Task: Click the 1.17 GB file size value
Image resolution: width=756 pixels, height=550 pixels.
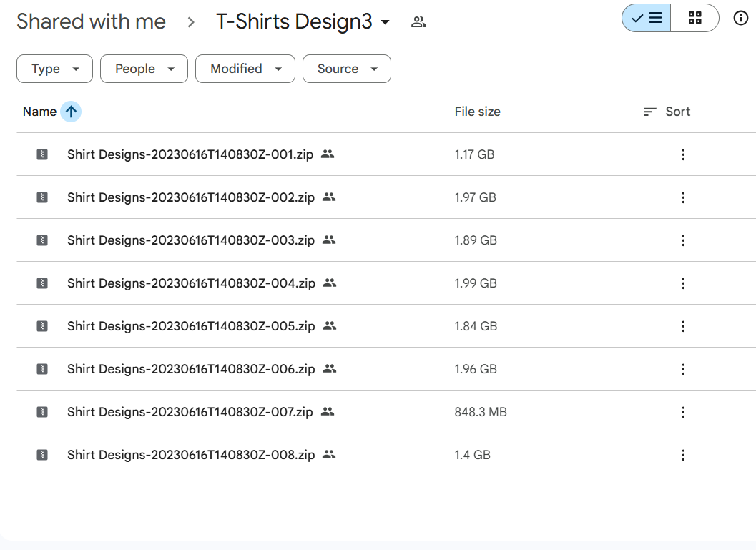Action: [474, 154]
